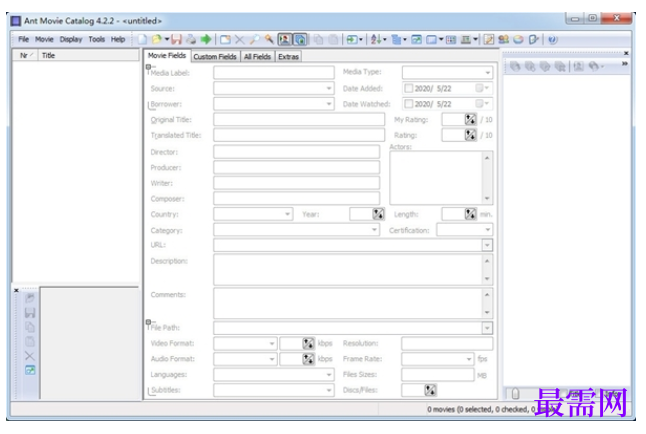This screenshot has height=434, width=646.
Task: Click the Director input field
Action: [x=297, y=152]
